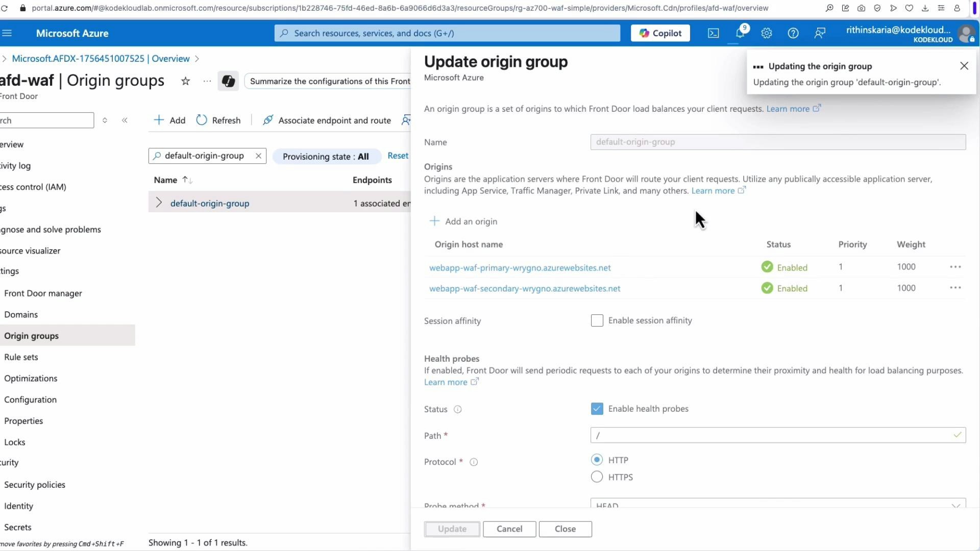Launch Copilot from the top bar

pos(659,33)
